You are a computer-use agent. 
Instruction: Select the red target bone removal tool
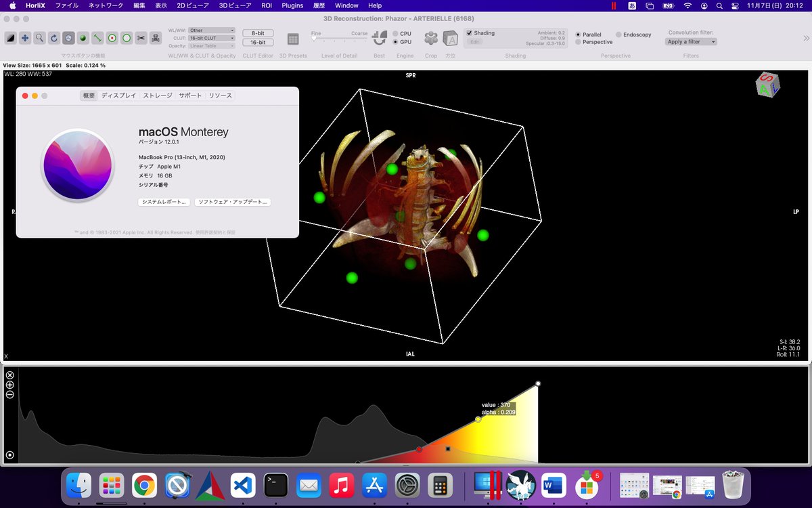112,38
